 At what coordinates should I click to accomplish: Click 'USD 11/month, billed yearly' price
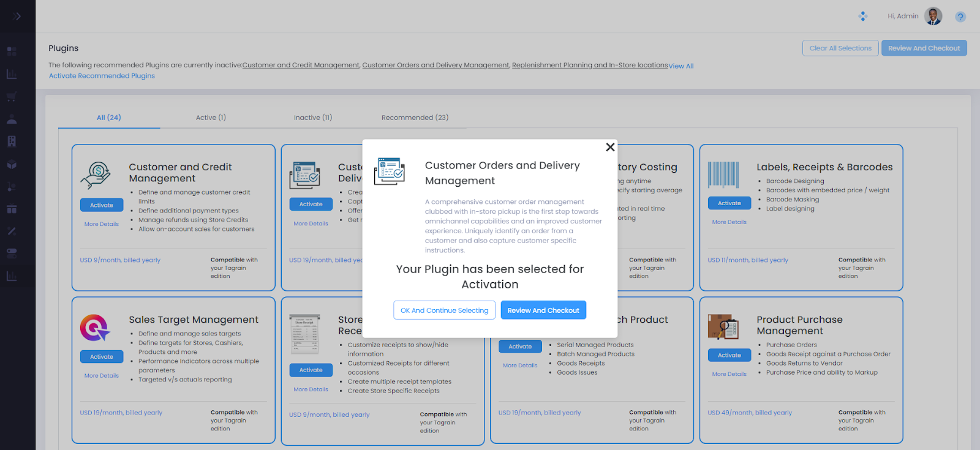coord(748,260)
